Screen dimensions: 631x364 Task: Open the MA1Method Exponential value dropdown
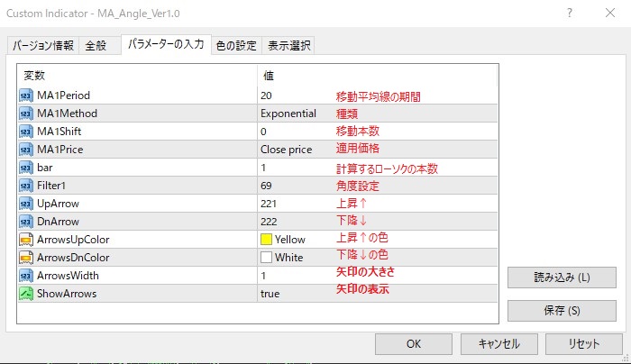point(288,114)
